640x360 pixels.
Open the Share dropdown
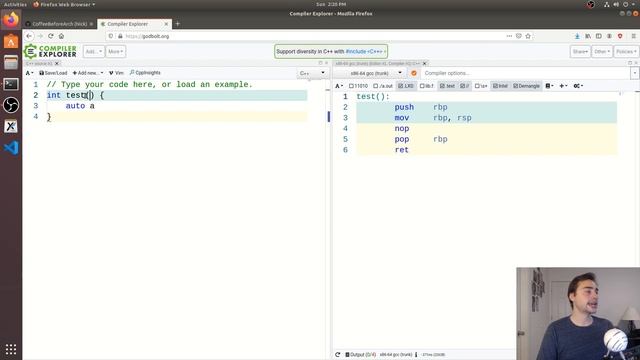pos(580,51)
